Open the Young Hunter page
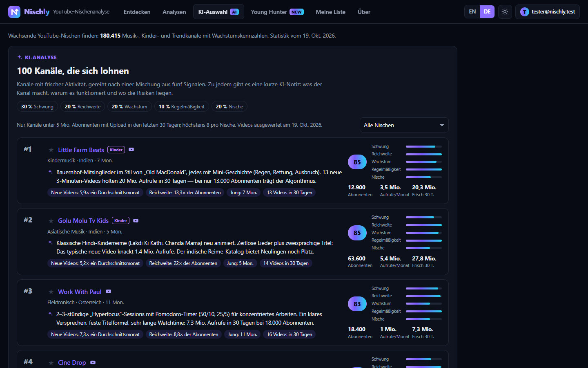Screen dimensions: 588x368 (277, 12)
